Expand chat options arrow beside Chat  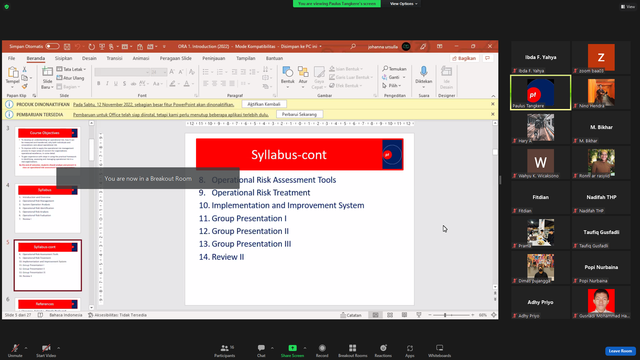(272, 348)
